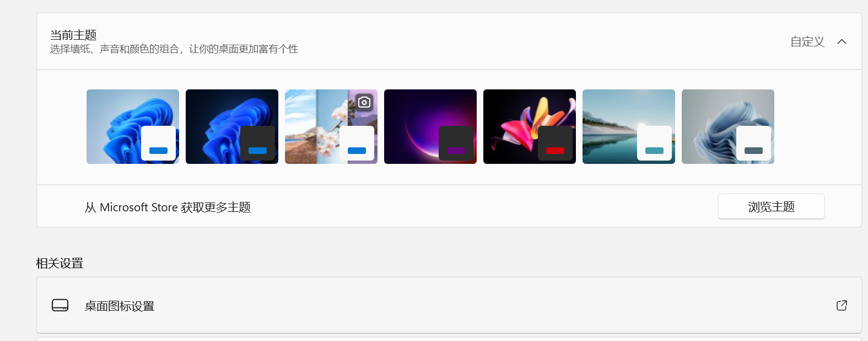
Task: Click the red accent swatch on flower theme
Action: [555, 151]
